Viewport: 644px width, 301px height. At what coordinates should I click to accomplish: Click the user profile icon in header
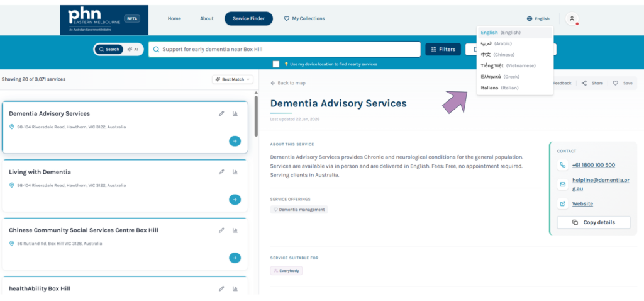tap(572, 19)
